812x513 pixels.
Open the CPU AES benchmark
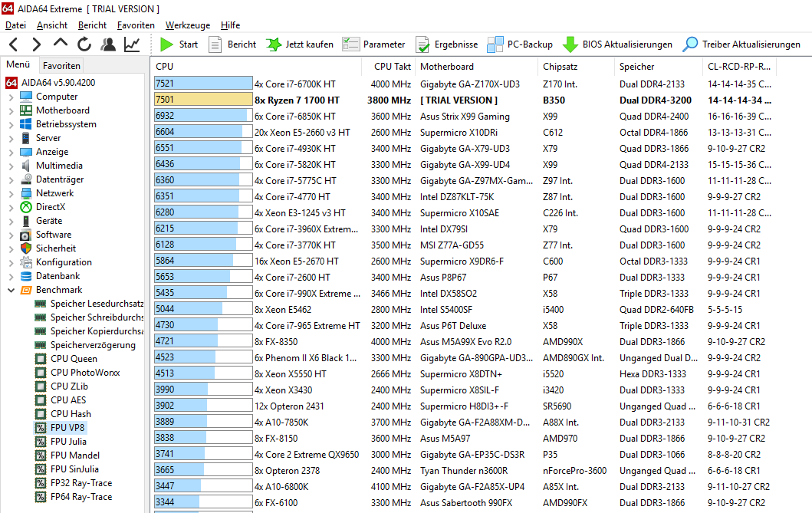coord(60,401)
